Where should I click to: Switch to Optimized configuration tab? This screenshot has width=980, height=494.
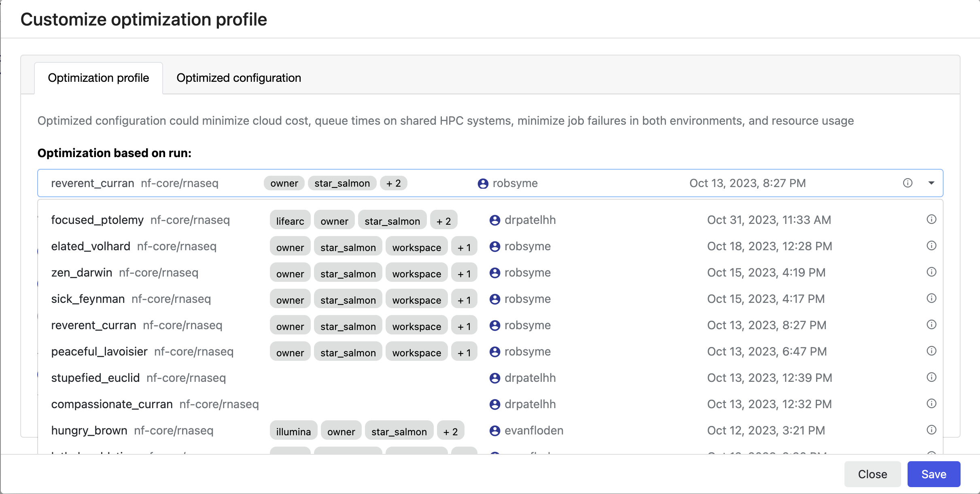coord(239,78)
